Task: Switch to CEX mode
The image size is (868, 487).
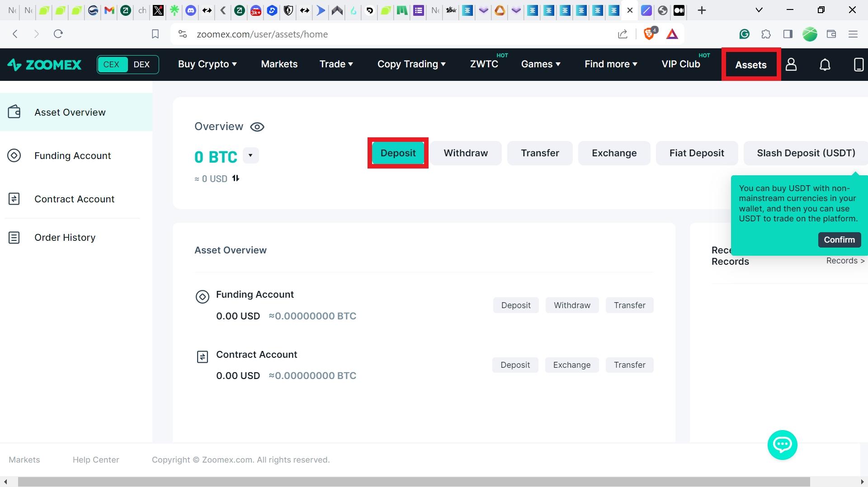Action: (112, 64)
